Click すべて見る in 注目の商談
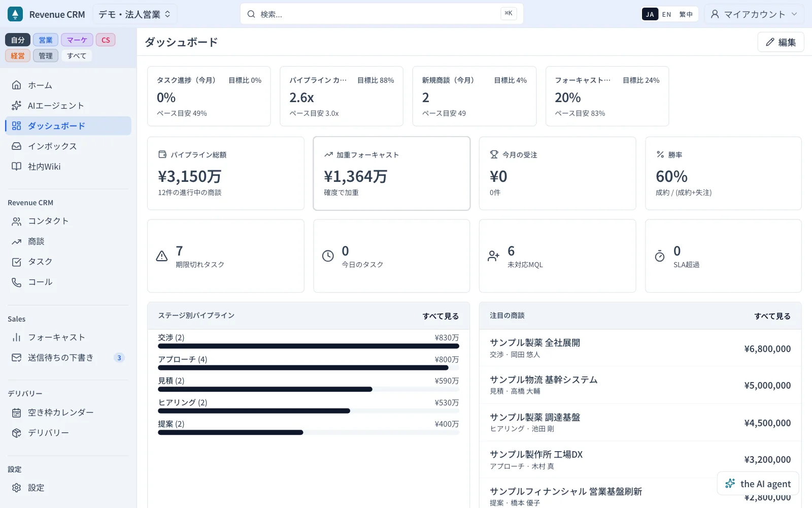 coord(772,316)
